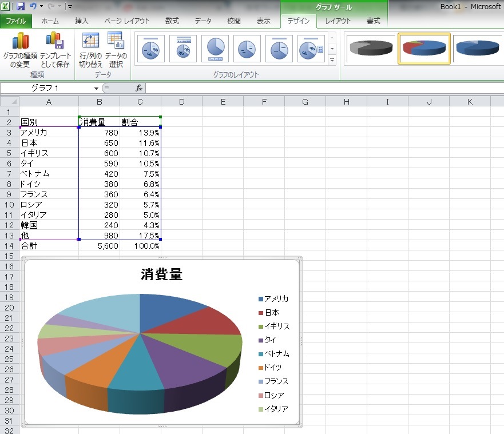Screen dimensions: 504x434
Task: Open the 書式 chart tools tab
Action: (x=374, y=21)
